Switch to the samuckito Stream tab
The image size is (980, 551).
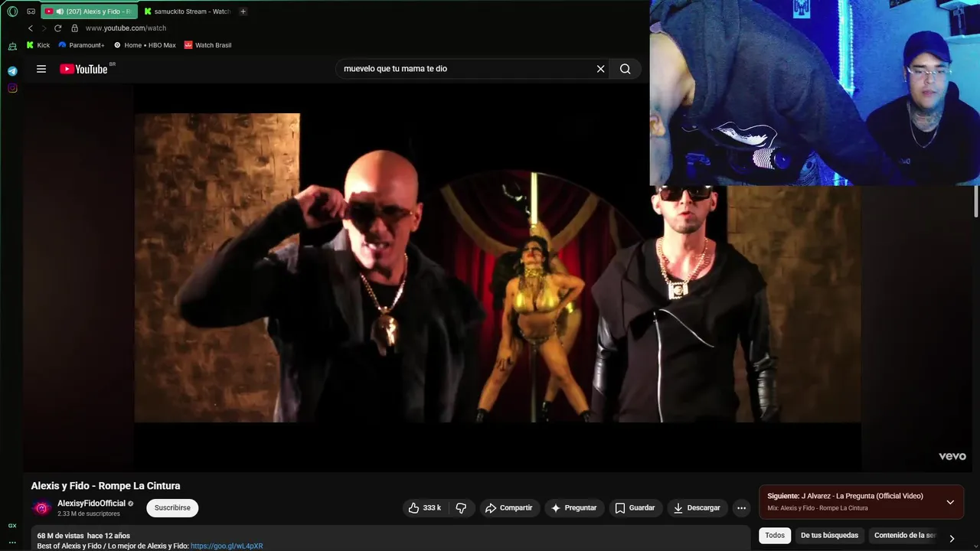coord(187,11)
